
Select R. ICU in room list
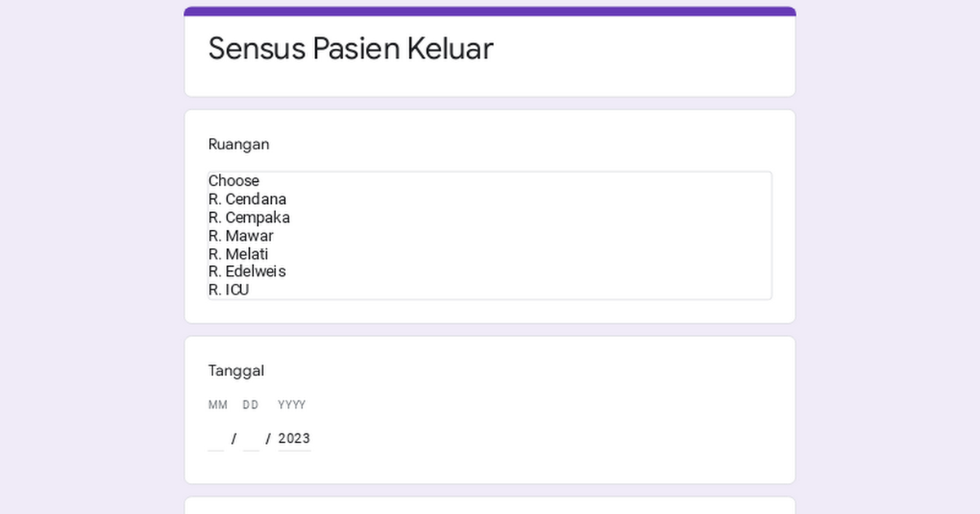pos(229,290)
